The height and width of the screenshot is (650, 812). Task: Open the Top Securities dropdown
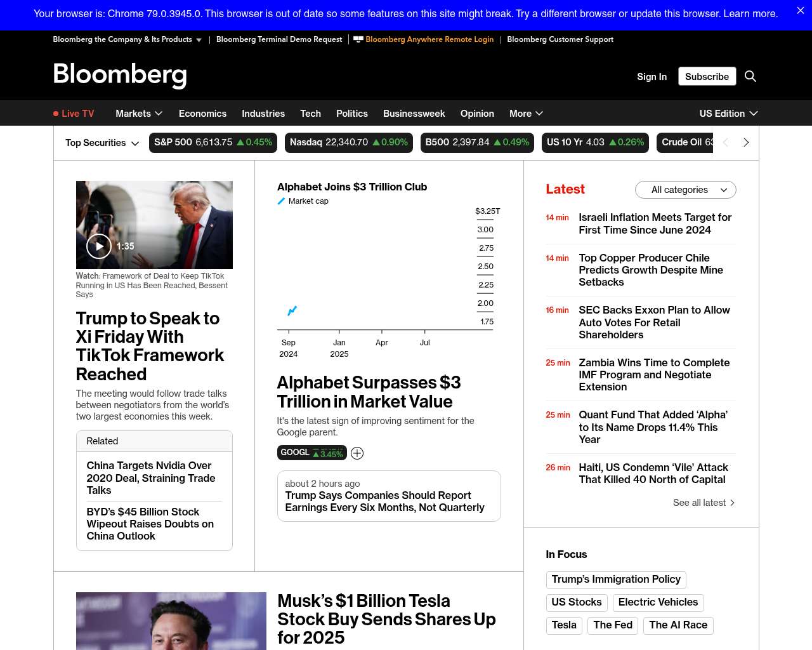[x=102, y=143]
